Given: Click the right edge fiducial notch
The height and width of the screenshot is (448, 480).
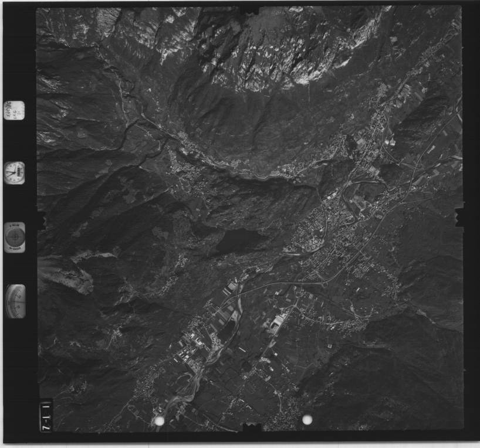Looking at the screenshot, I should (459, 216).
